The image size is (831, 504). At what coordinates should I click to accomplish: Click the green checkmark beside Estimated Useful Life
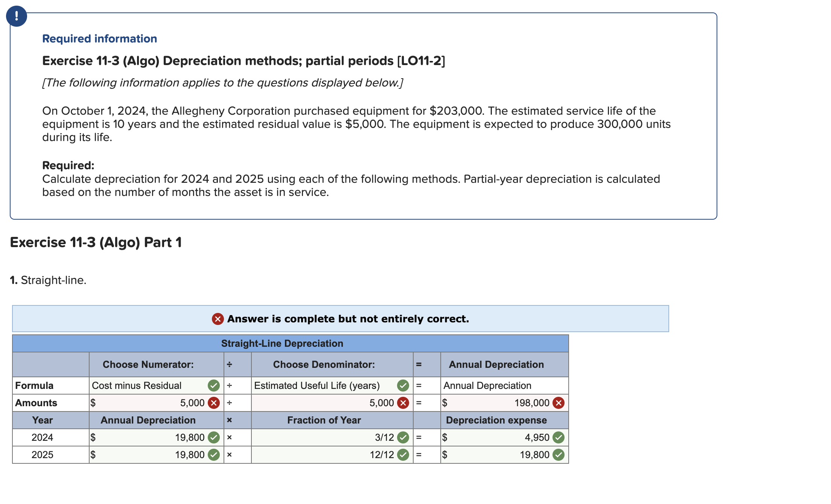[x=403, y=386]
